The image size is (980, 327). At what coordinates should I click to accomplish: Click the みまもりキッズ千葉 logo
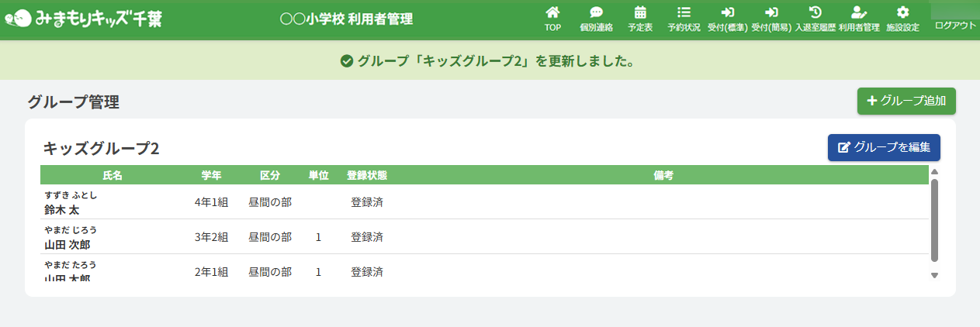(x=84, y=19)
